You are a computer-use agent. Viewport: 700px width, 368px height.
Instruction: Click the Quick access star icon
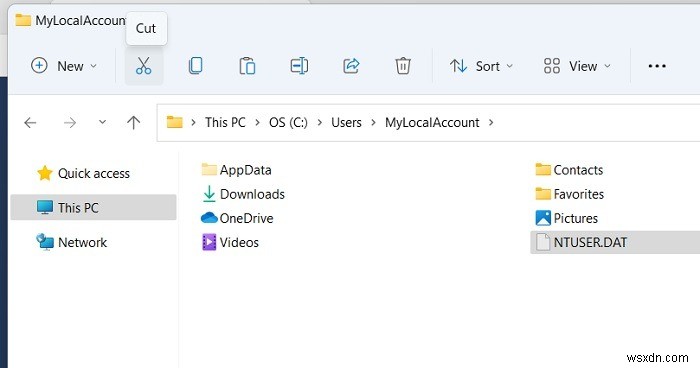point(45,173)
